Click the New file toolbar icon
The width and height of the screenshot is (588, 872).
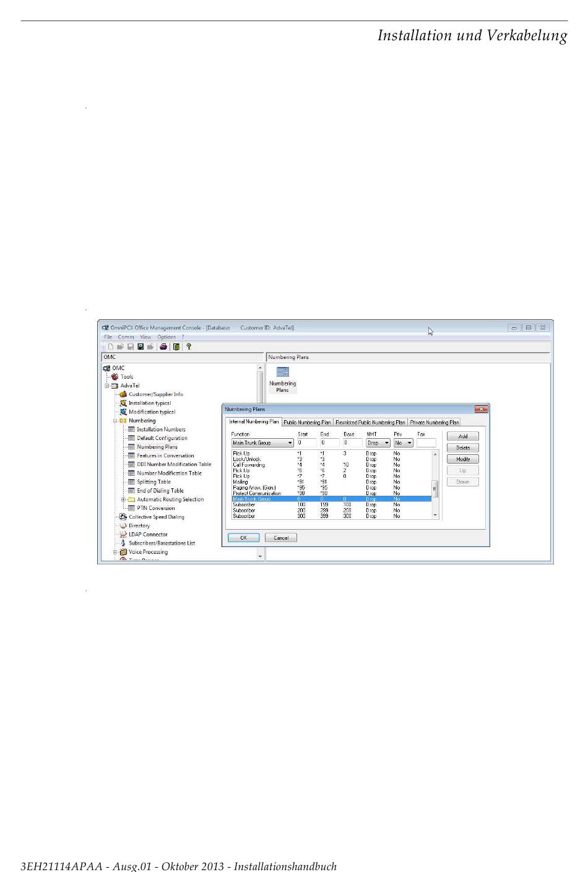coord(110,347)
